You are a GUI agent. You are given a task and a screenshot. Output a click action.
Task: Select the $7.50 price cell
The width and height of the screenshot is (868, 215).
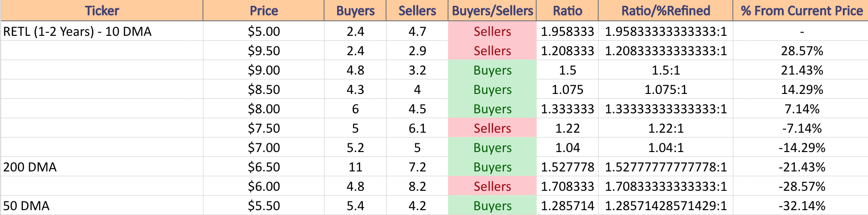(263, 128)
